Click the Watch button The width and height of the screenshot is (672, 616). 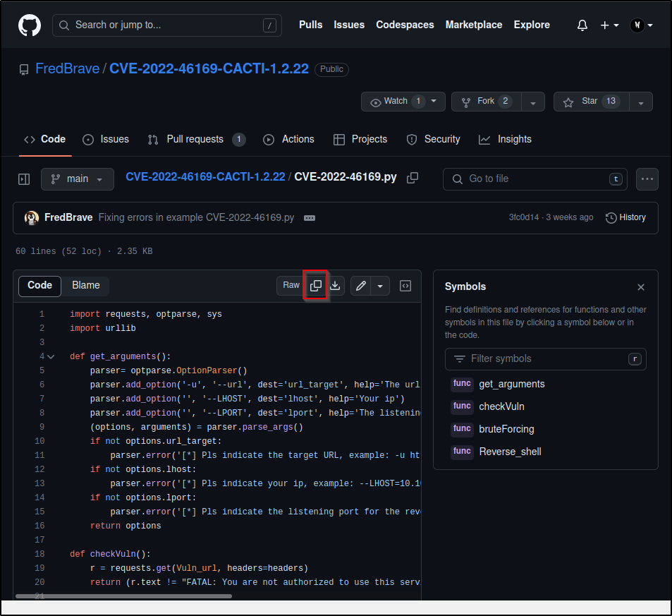(393, 102)
